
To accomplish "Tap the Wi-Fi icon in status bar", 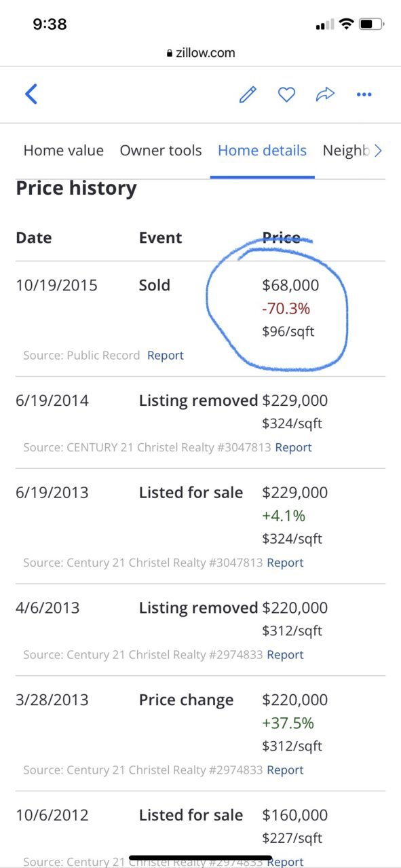I will pos(346,24).
